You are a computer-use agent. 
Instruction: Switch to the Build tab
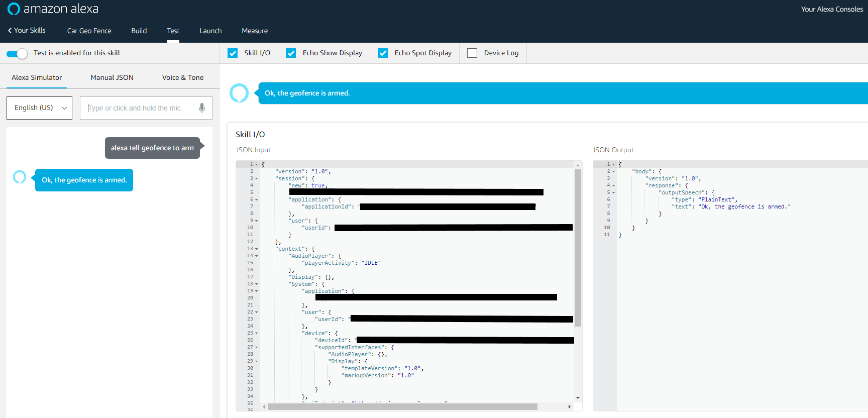point(139,31)
